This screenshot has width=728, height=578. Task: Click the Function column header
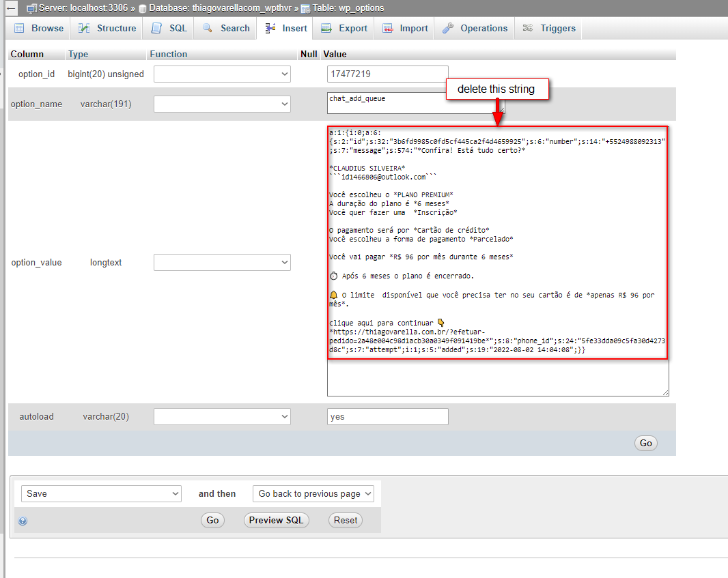coord(168,55)
